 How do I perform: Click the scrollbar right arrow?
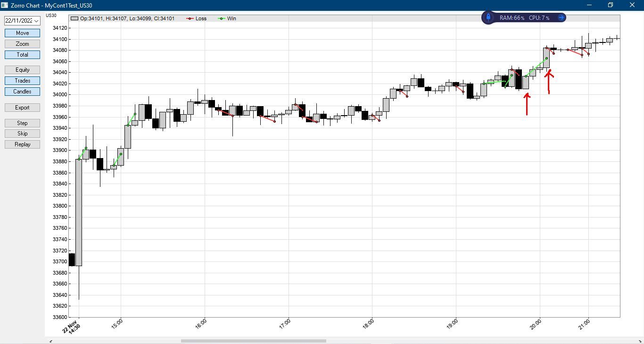(640, 341)
